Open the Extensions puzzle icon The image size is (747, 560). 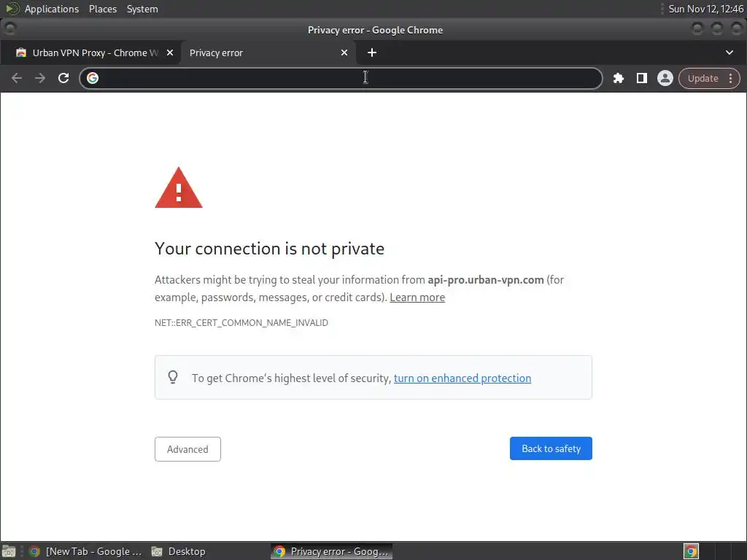[x=619, y=78]
